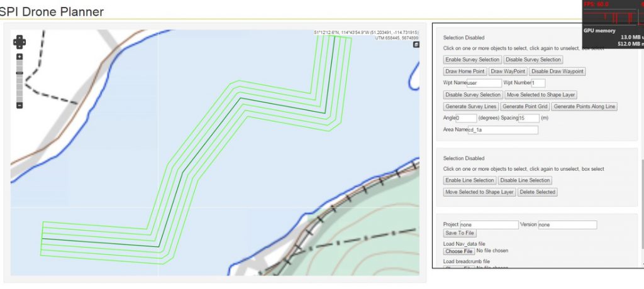Focus the Wpt Name input field

coord(484,83)
